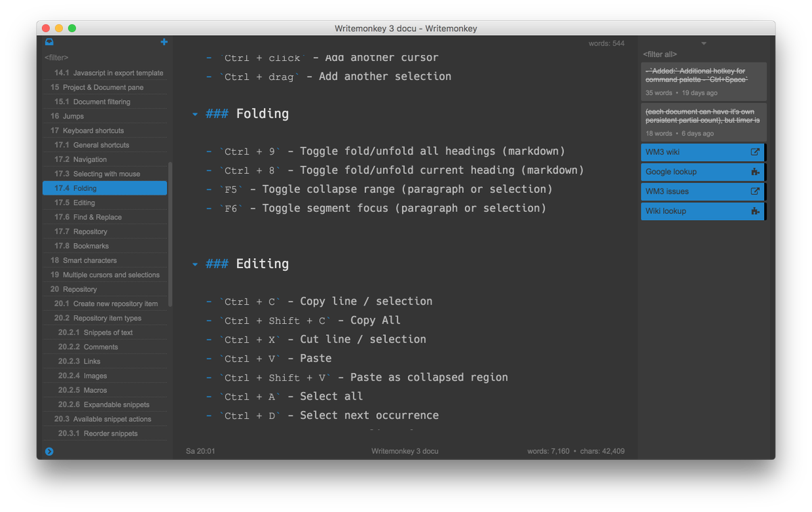Viewport: 812px width, 512px height.
Task: Click the Editing heading text
Action: [x=263, y=264]
